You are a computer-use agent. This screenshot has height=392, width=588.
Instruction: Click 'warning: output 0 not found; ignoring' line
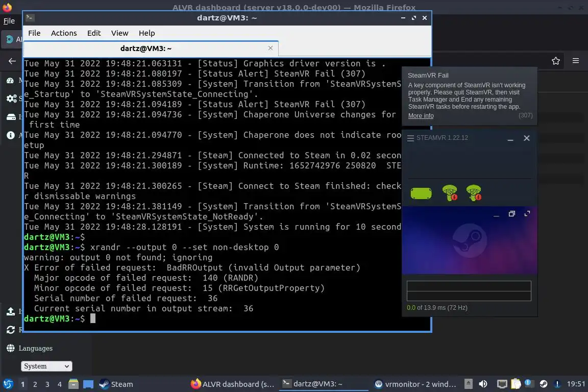coord(118,257)
